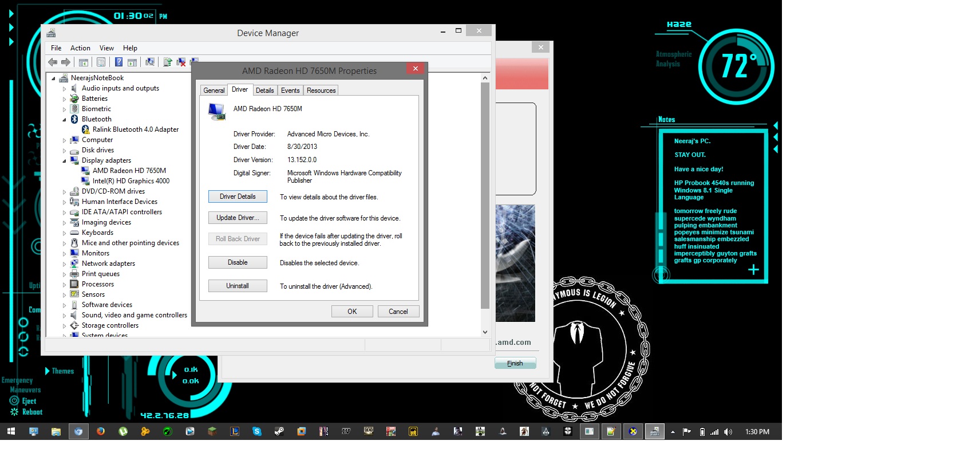
Task: Click Reboot in Emergency Maneuvers widget
Action: [x=33, y=412]
